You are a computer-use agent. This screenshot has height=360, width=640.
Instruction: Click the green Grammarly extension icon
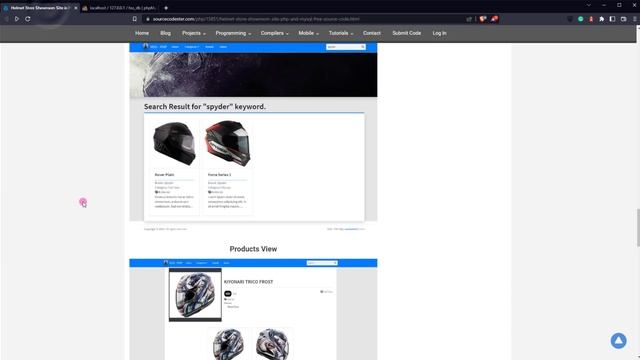point(580,19)
